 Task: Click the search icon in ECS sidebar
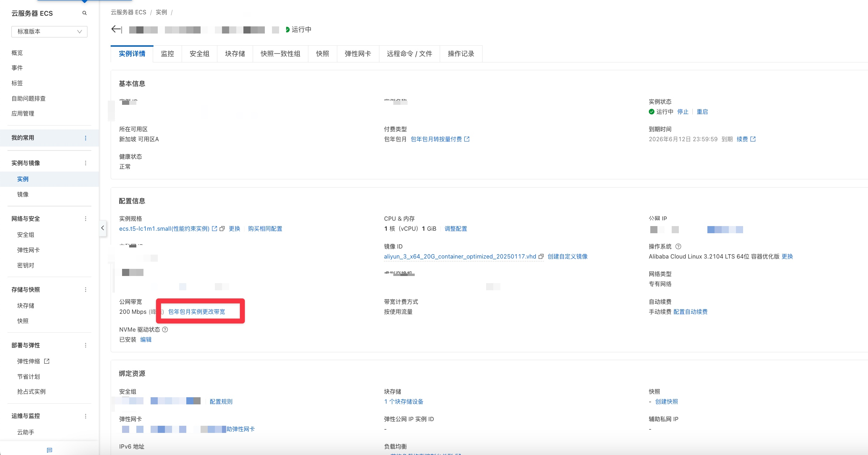85,13
